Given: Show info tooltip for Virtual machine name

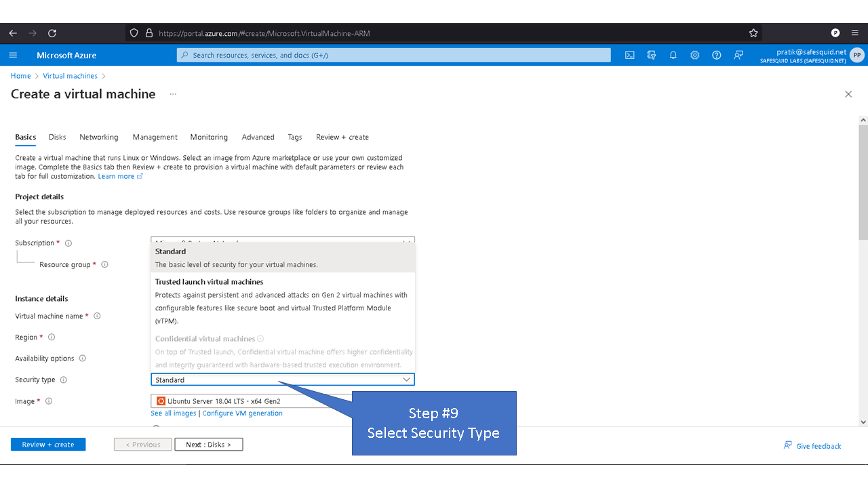Looking at the screenshot, I should [97, 317].
